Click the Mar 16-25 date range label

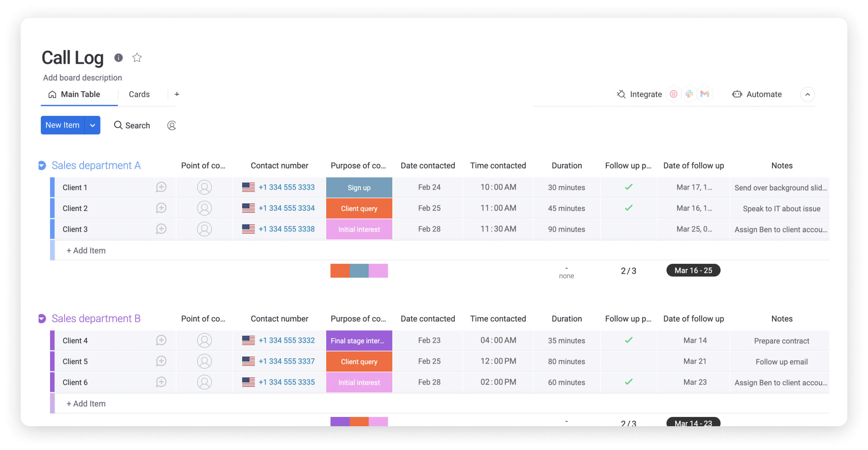click(694, 270)
